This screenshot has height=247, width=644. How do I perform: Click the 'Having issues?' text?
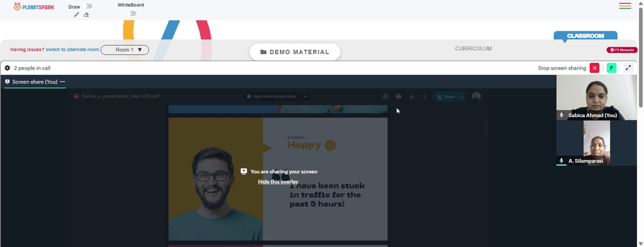(27, 50)
